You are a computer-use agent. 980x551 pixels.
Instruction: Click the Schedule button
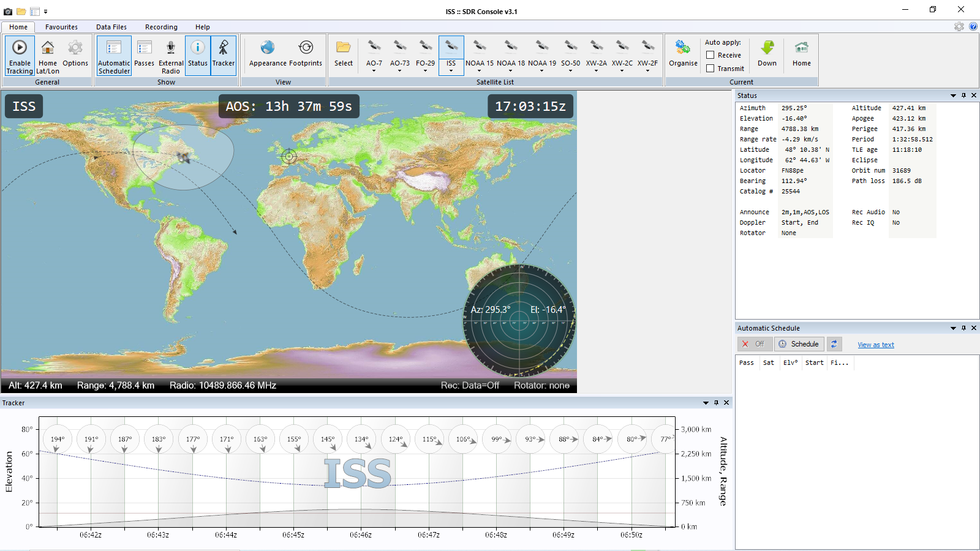pyautogui.click(x=799, y=344)
